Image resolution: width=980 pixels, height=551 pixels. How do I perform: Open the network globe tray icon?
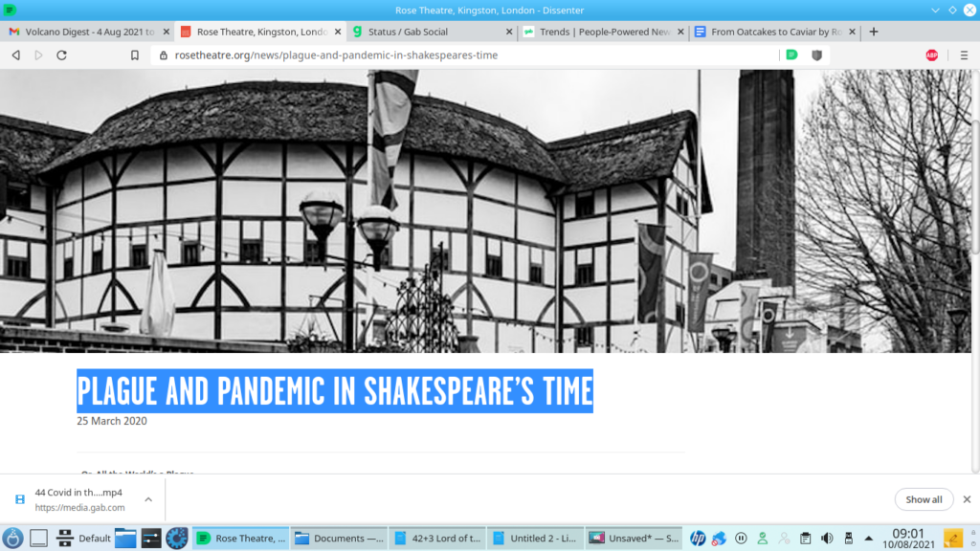point(720,538)
